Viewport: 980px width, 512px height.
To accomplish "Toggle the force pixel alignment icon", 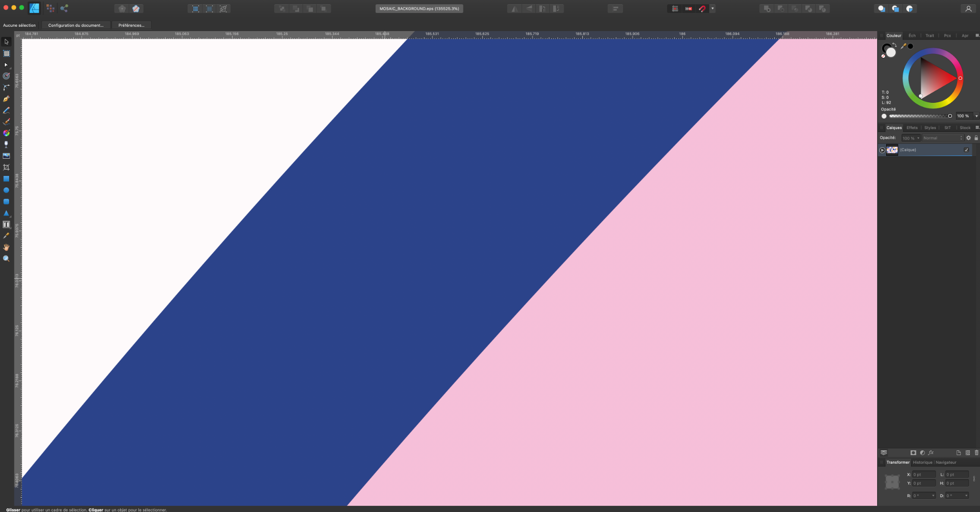I will pyautogui.click(x=689, y=9).
